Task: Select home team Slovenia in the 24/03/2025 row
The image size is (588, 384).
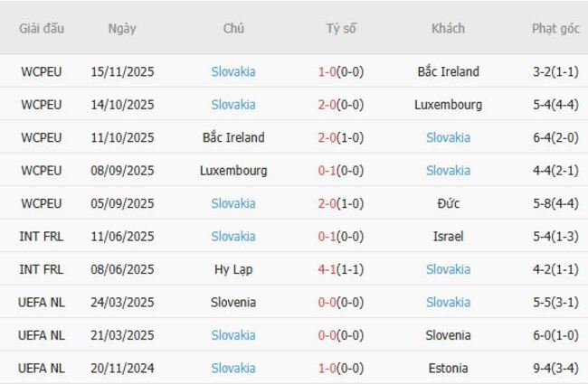Action: 233,302
